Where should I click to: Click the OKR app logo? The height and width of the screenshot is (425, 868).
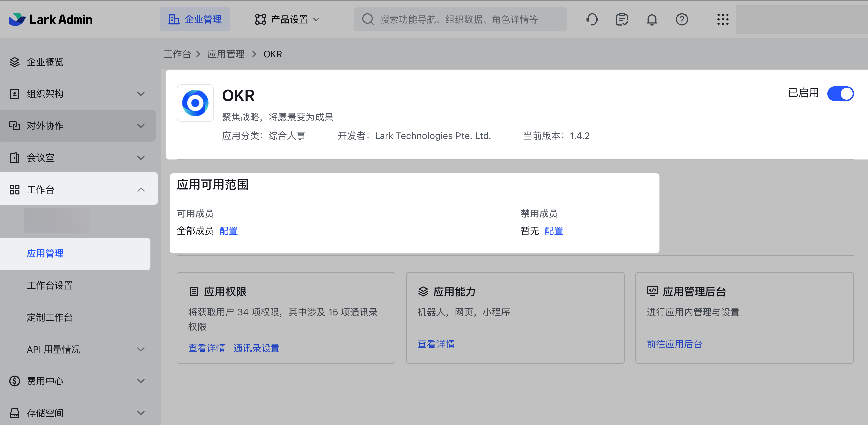click(195, 103)
